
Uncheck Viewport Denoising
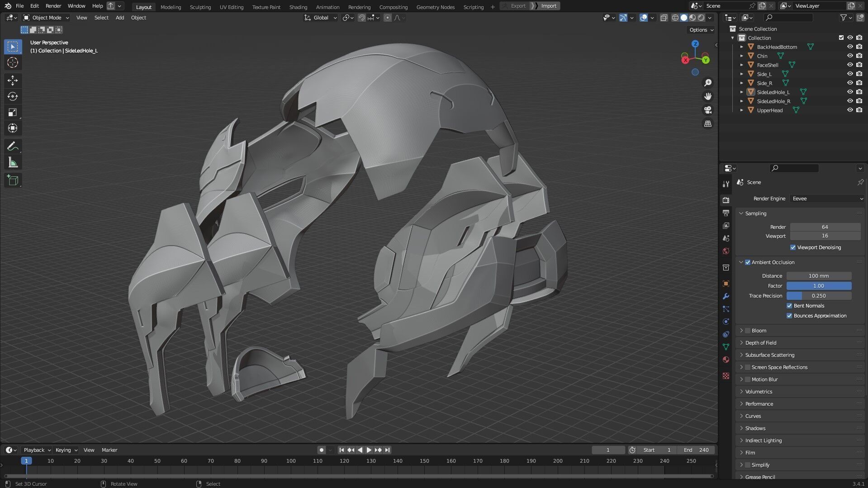[792, 247]
